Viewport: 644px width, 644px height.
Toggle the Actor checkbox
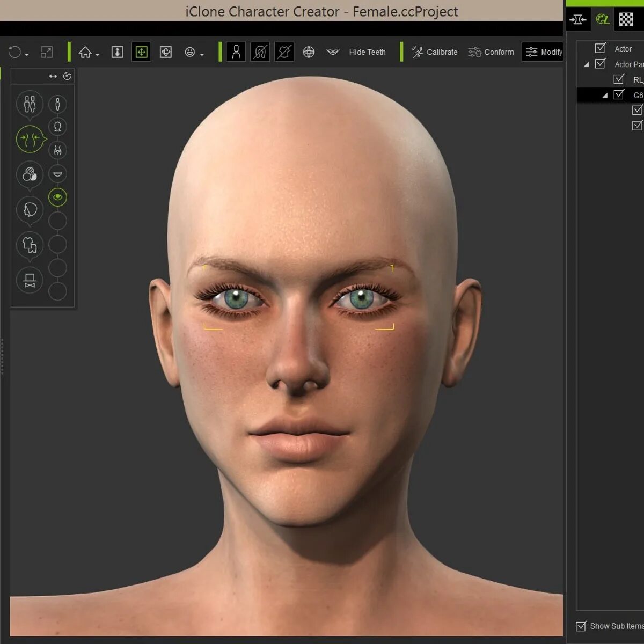[x=601, y=48]
